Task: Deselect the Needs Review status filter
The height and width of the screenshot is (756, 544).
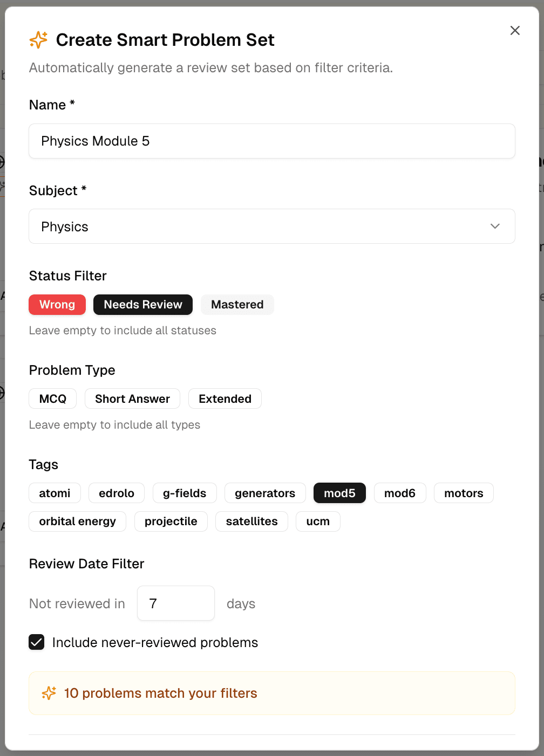Action: coord(142,305)
